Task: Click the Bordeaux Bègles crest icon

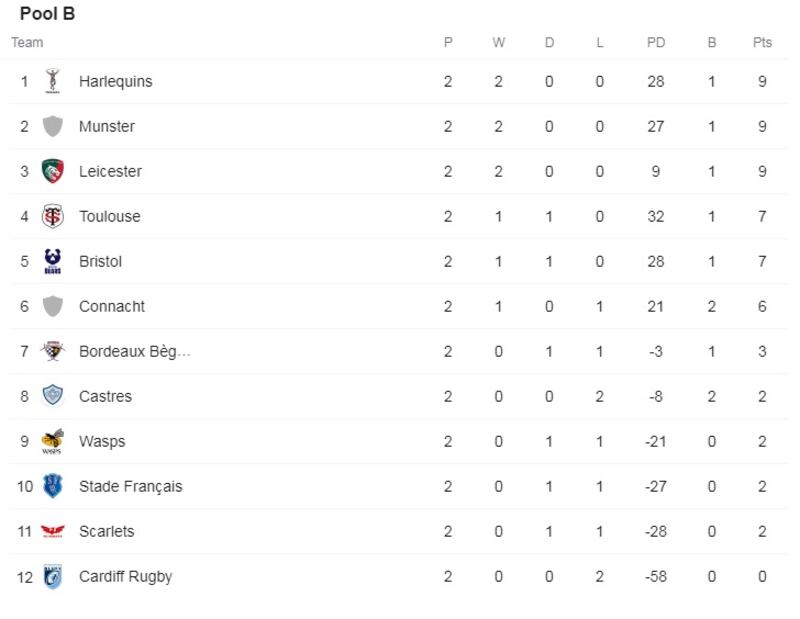Action: pyautogui.click(x=53, y=351)
